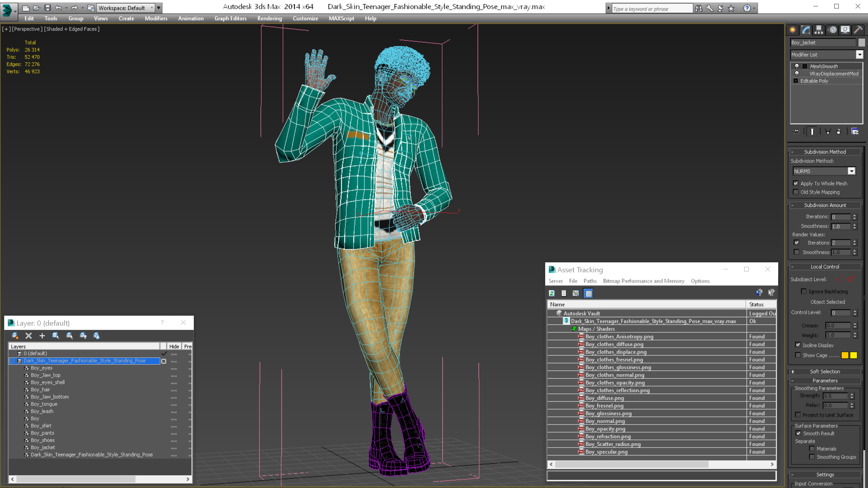Click the first Show Cage color swatch

point(845,355)
